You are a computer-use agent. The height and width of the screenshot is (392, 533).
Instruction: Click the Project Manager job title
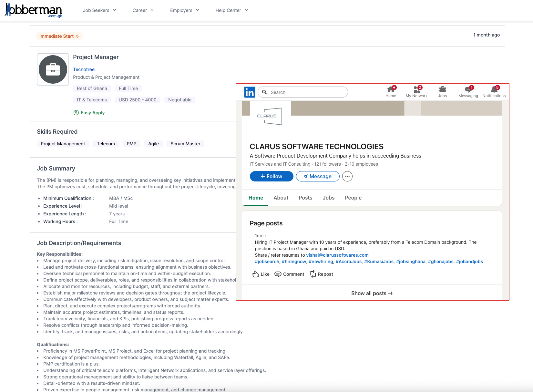click(x=96, y=57)
